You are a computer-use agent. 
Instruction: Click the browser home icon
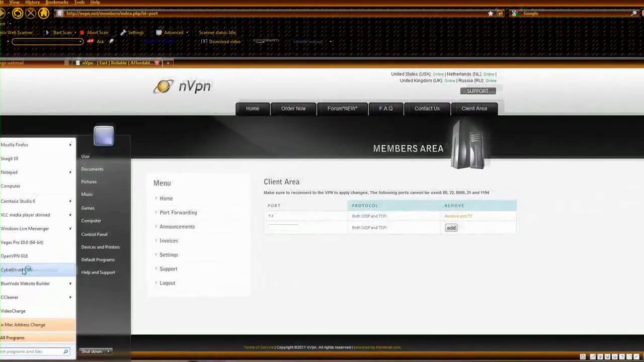coord(44,14)
